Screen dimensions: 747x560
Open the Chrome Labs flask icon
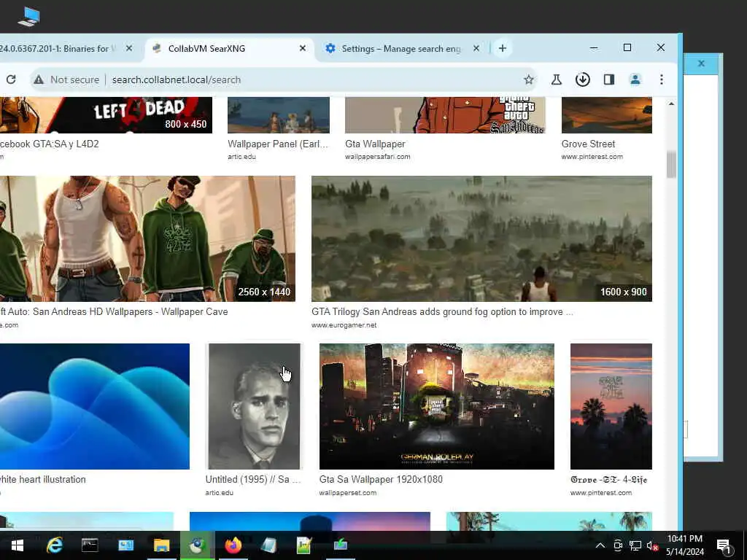coord(556,79)
